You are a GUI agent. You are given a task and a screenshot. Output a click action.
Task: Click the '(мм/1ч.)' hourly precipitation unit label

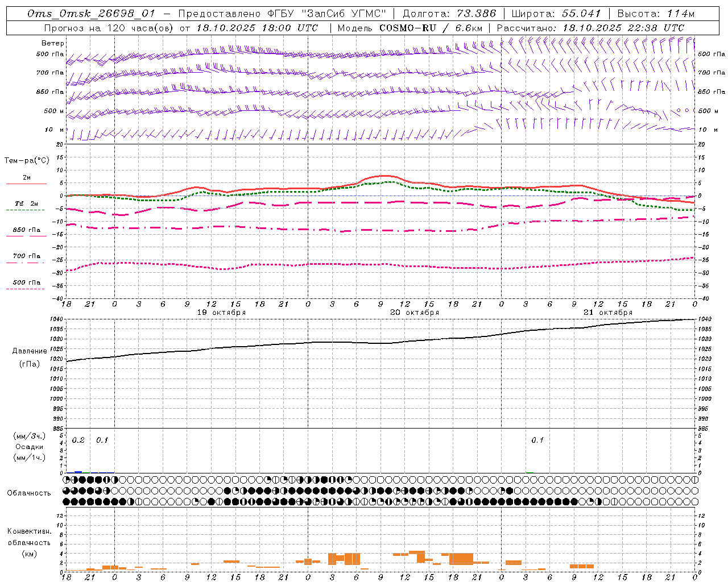tap(29, 457)
